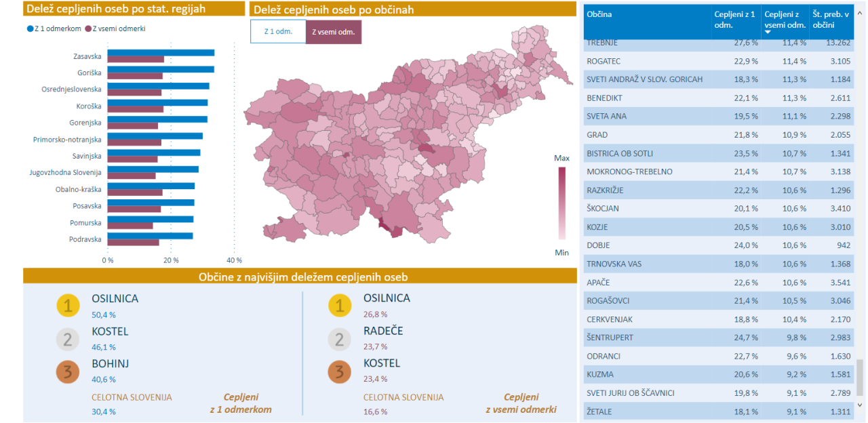Click the bronze number 3 badge beside BOHINJ
Image resolution: width=868 pixels, height=423 pixels.
(68, 371)
